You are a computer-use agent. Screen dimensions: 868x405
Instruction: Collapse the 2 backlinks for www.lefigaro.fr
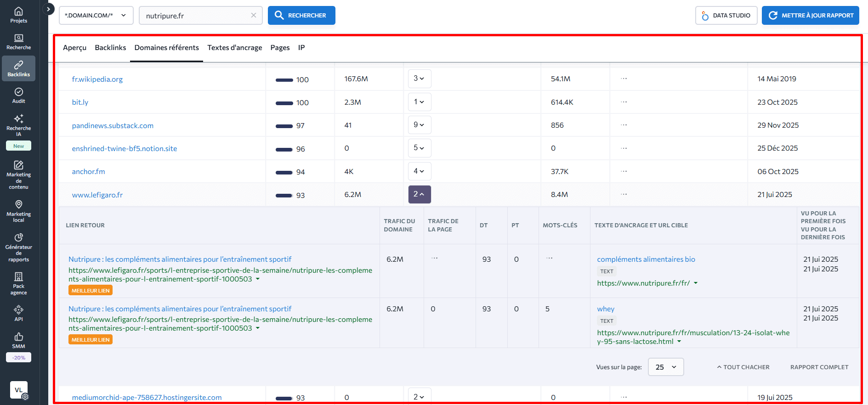pyautogui.click(x=419, y=194)
